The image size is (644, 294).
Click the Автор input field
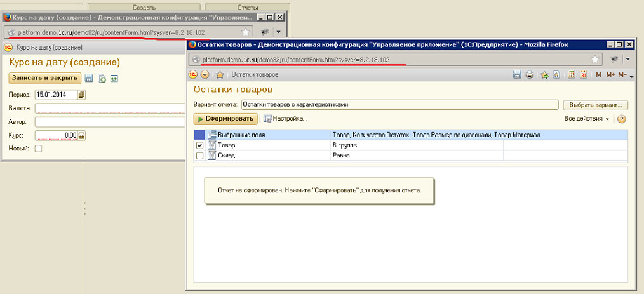(x=110, y=122)
